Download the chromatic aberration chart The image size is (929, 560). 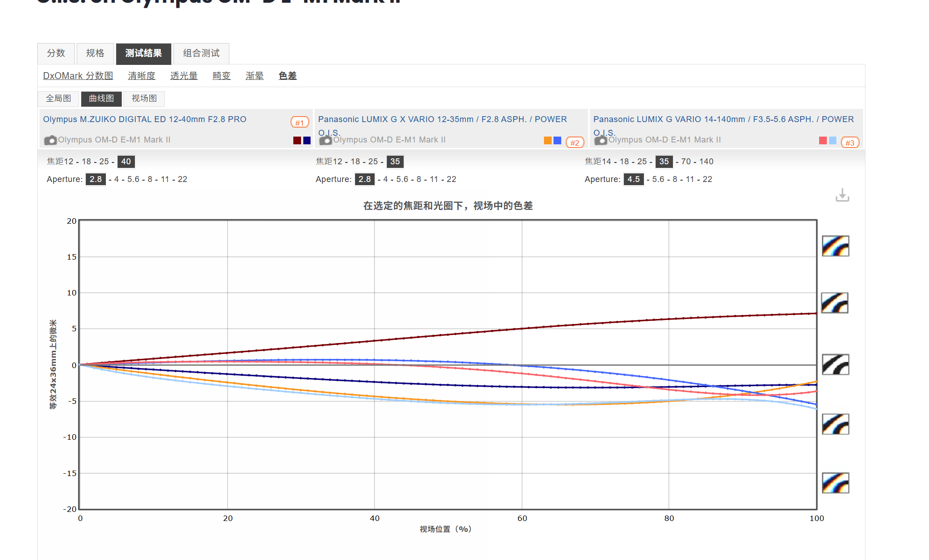click(x=842, y=195)
